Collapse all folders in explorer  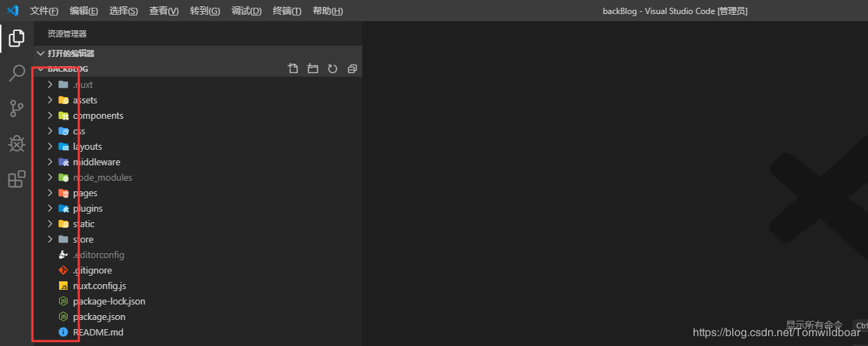352,69
